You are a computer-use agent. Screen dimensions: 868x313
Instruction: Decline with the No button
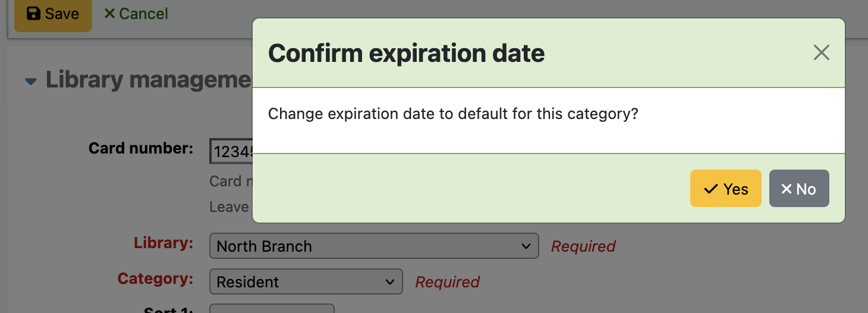pos(798,189)
